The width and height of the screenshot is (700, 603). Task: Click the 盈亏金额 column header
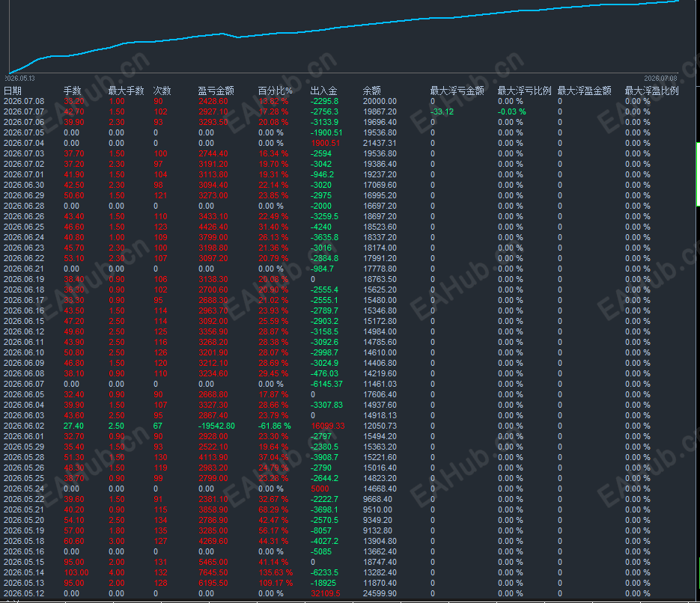tap(216, 91)
